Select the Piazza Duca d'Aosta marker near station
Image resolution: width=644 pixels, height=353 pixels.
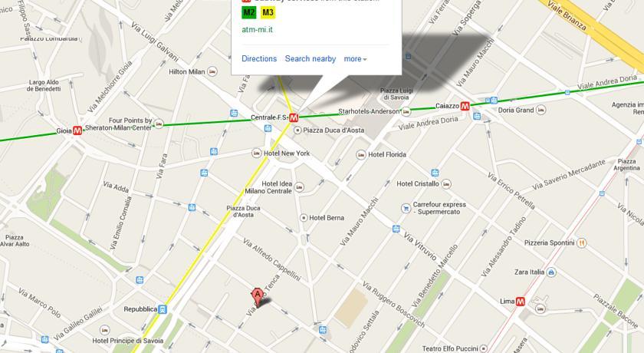[297, 130]
